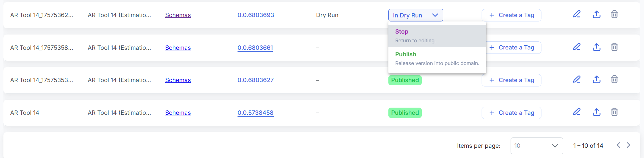Viewport: 644px width, 158px height.
Task: Export policy version 0.0.5738458
Action: [597, 112]
